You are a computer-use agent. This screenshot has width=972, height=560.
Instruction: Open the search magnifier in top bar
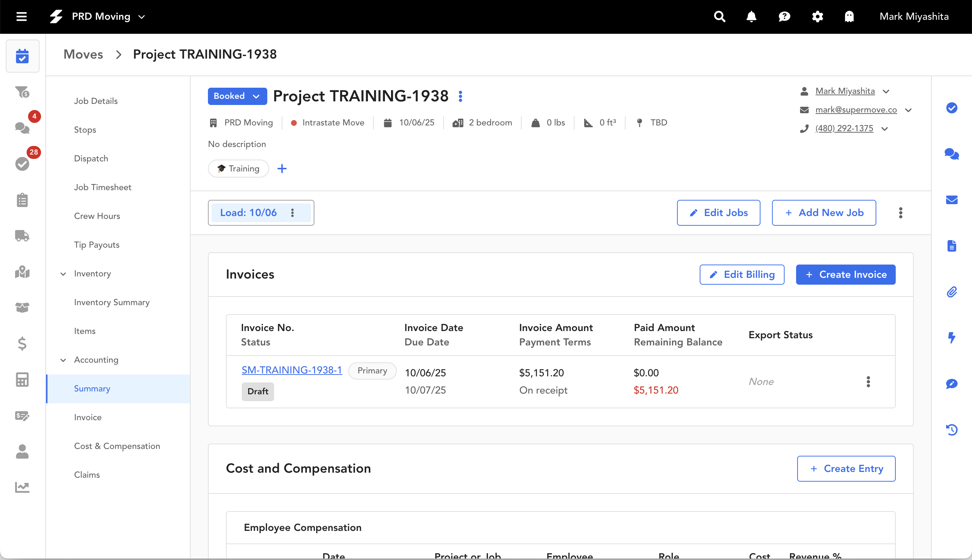click(719, 17)
